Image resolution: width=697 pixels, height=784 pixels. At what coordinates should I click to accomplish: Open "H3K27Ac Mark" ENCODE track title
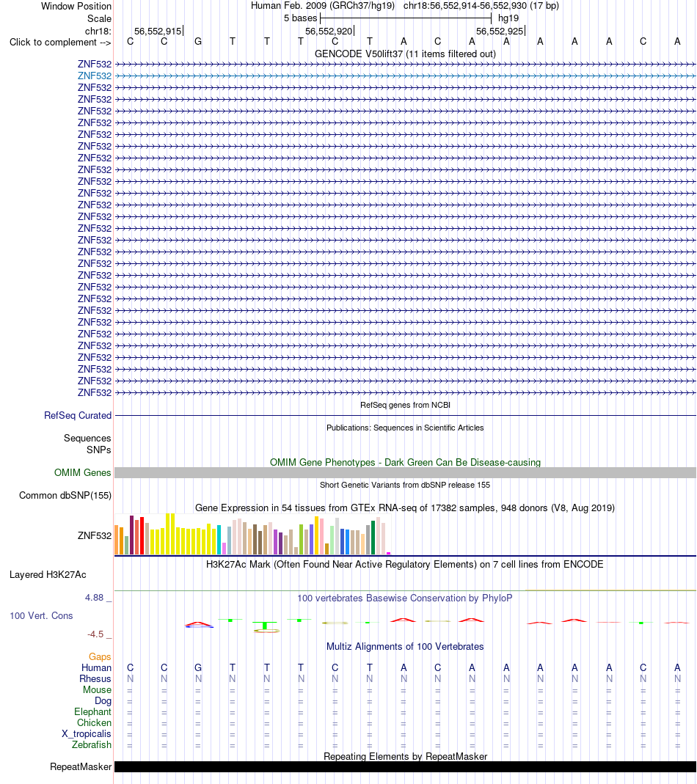[x=405, y=564]
